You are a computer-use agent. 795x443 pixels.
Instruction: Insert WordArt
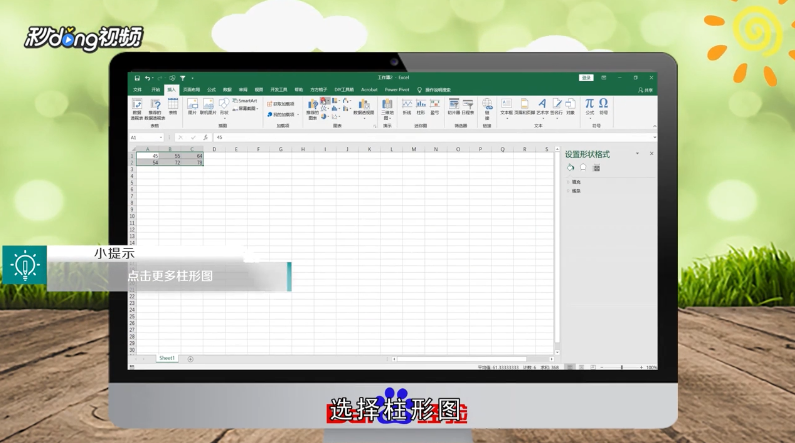tap(542, 107)
